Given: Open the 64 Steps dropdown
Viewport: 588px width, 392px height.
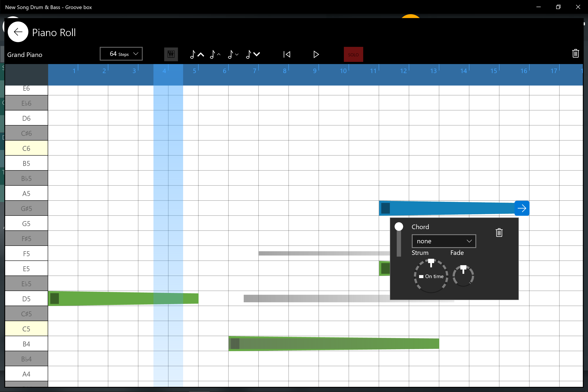Looking at the screenshot, I should [121, 54].
